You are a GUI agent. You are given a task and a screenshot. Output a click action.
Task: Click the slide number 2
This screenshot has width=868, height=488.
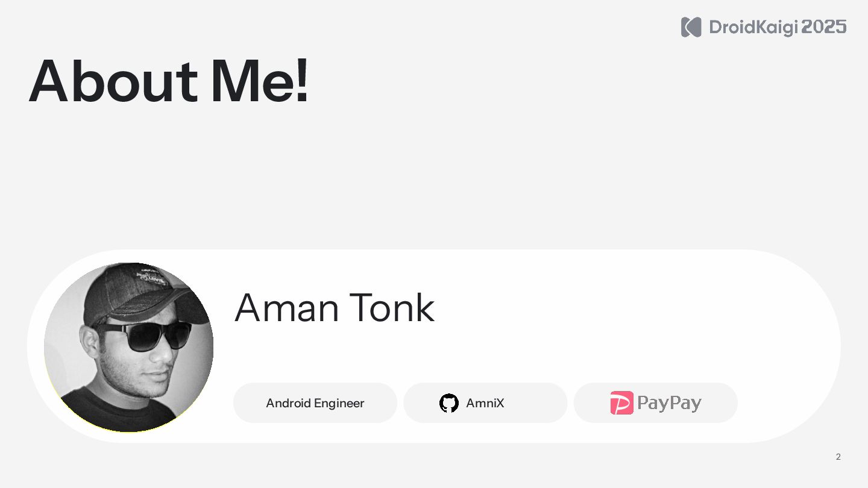click(838, 457)
